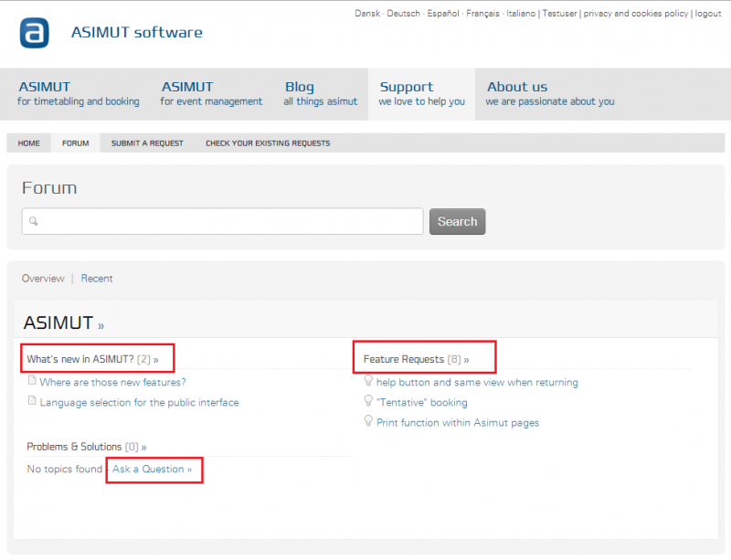This screenshot has height=560, width=731.
Task: Click the lightbulb icon beside "Tentative" booking
Action: pyautogui.click(x=369, y=402)
